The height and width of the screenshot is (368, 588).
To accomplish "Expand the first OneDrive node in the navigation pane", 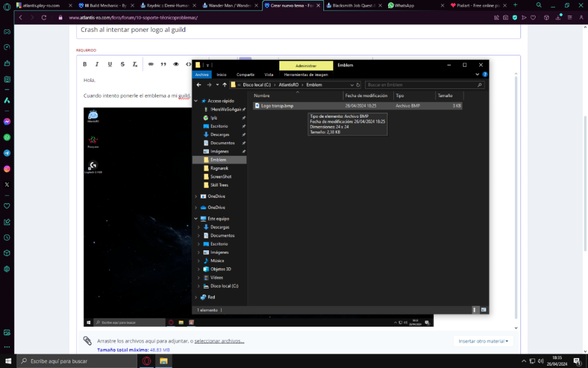I will (196, 196).
